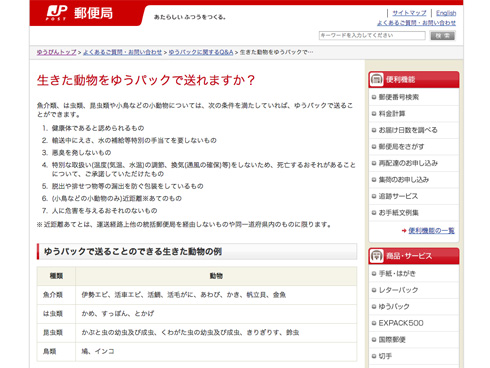This screenshot has height=368, width=490.
Task: Click the 検索 search button
Action: coord(442,35)
